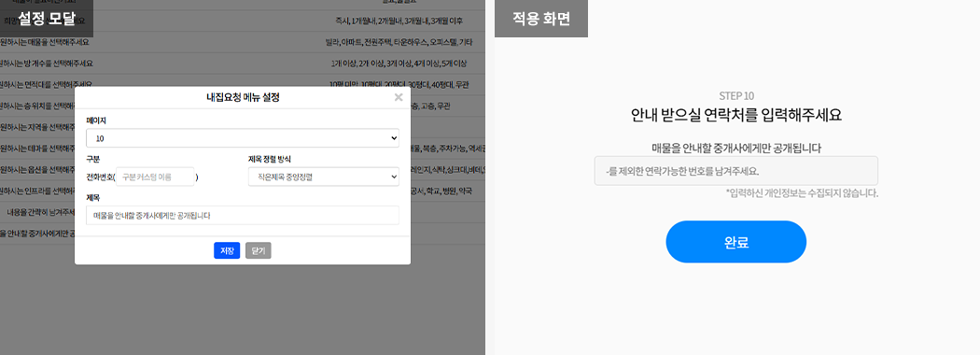Click the background row '1개 이상, 2개 이상, 3개 이상, 4개 이상, 5개 이상'
Screen dimensions: 980x355
pyautogui.click(x=399, y=64)
